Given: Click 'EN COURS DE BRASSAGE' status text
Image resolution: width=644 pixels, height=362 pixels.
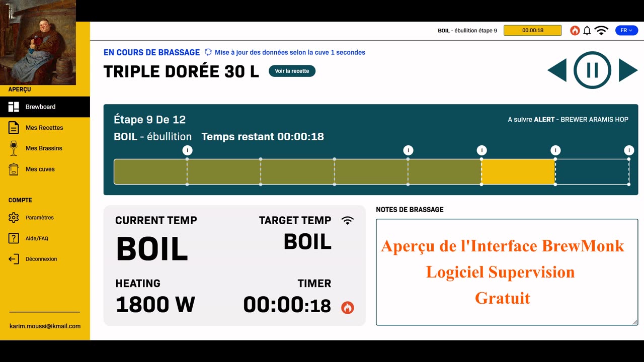Looking at the screenshot, I should coord(151,52).
